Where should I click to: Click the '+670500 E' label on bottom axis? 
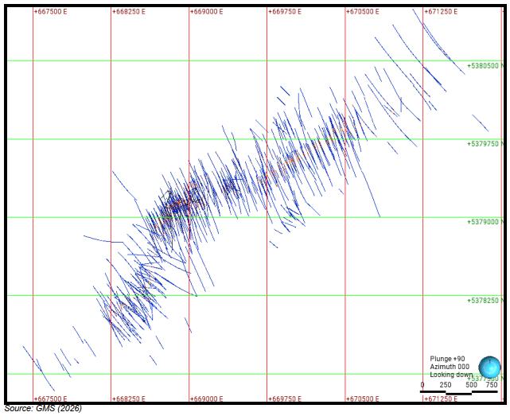[362, 399]
